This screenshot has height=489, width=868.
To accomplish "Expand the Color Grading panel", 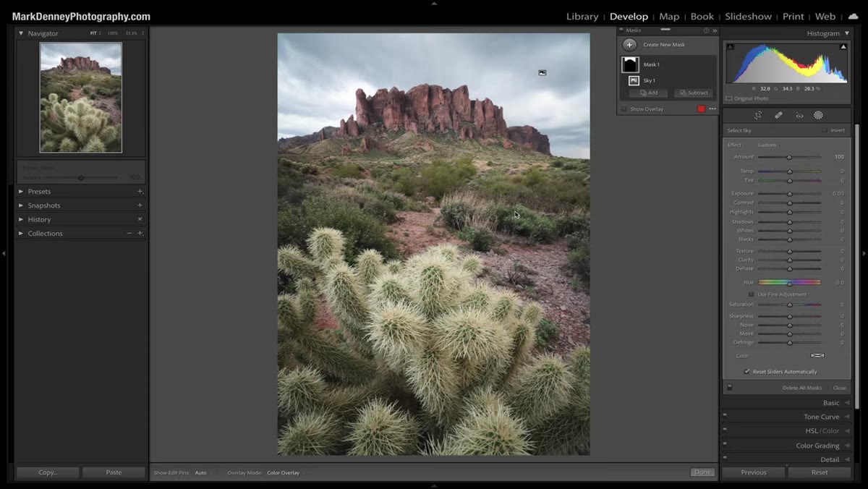I will point(847,446).
